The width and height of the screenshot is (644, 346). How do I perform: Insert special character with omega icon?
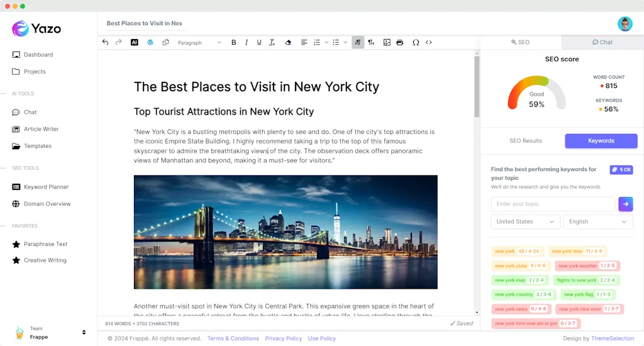point(415,43)
